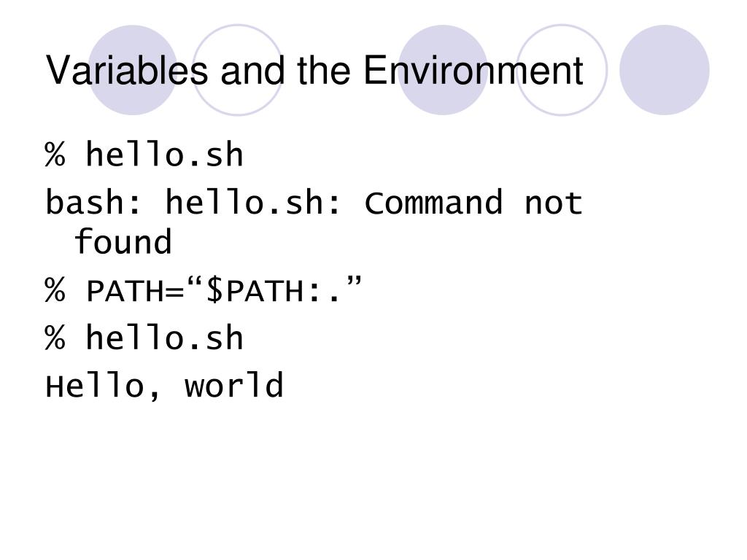Select the PATH="$PATH:." assignment line

tap(204, 289)
